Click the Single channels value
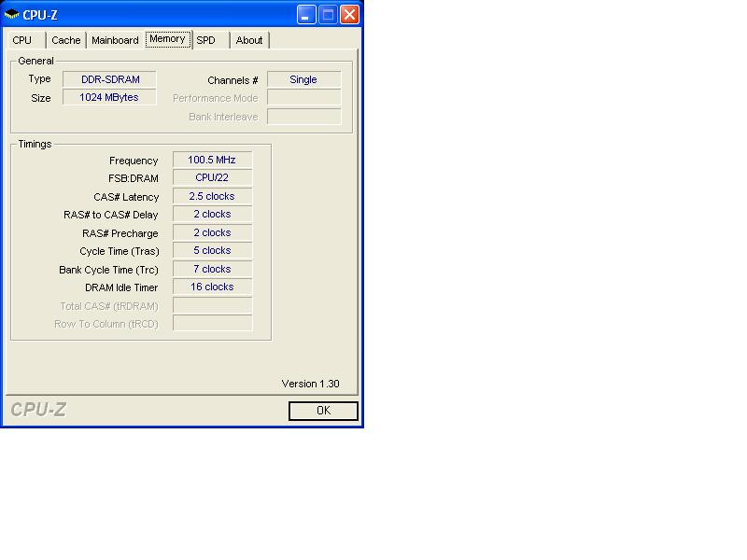 click(x=304, y=79)
